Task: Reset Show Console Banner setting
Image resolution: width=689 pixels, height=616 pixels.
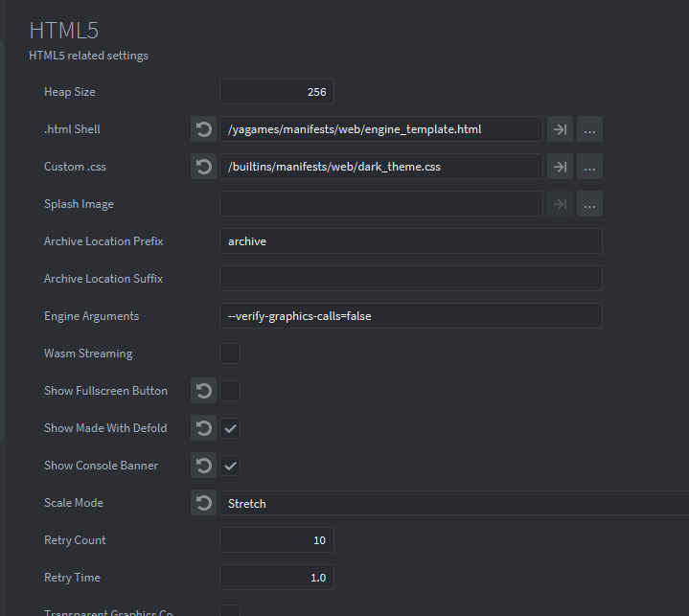Action: [x=203, y=466]
